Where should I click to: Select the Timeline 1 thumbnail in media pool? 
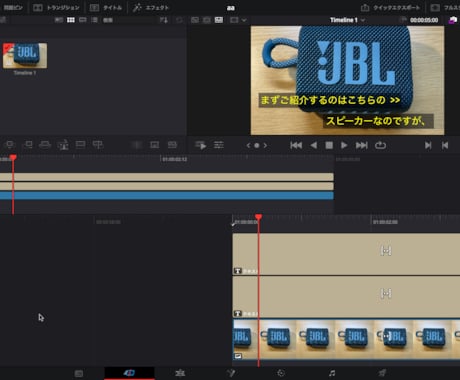point(25,56)
